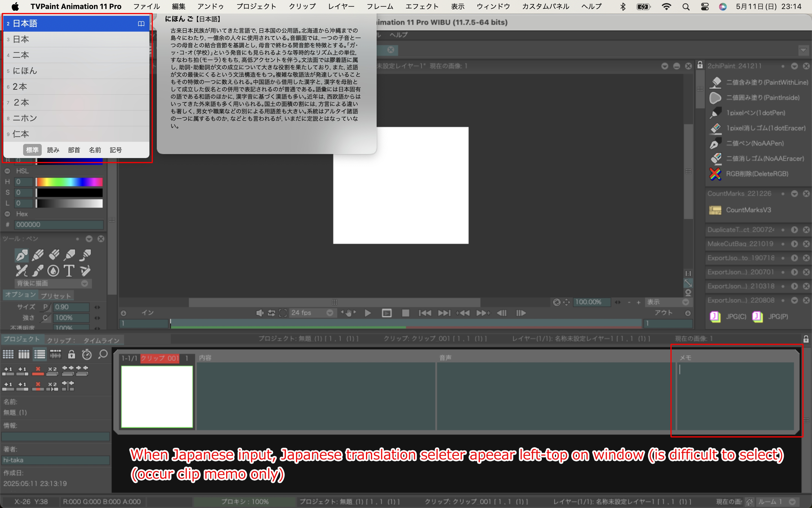This screenshot has width=812, height=508.
Task: Toggle audio mute speaker icon in transport bar
Action: (x=260, y=313)
